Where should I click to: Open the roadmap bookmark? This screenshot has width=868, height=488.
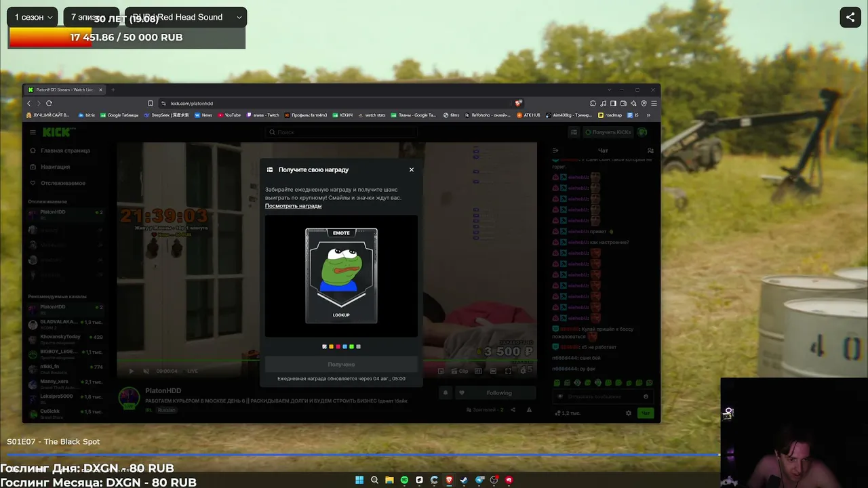(x=610, y=115)
